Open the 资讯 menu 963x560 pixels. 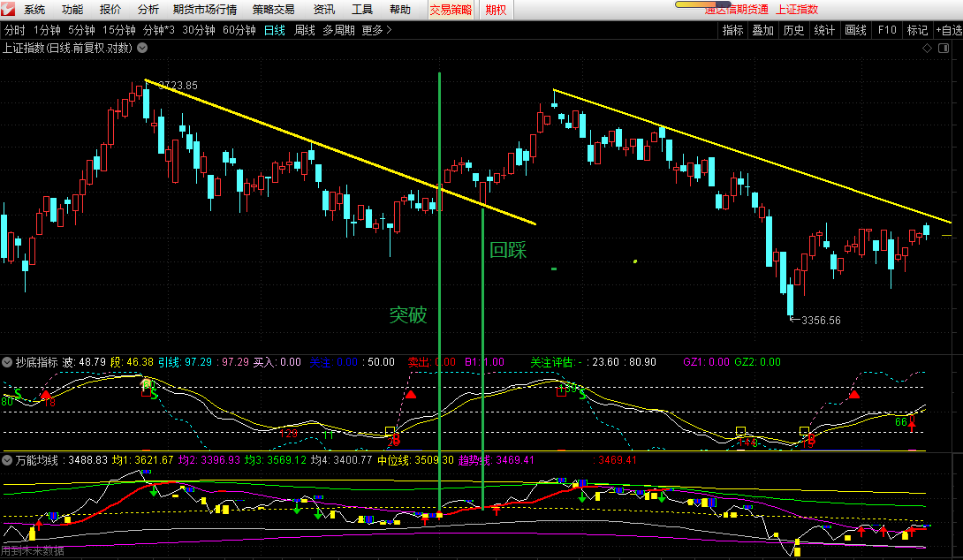(323, 10)
